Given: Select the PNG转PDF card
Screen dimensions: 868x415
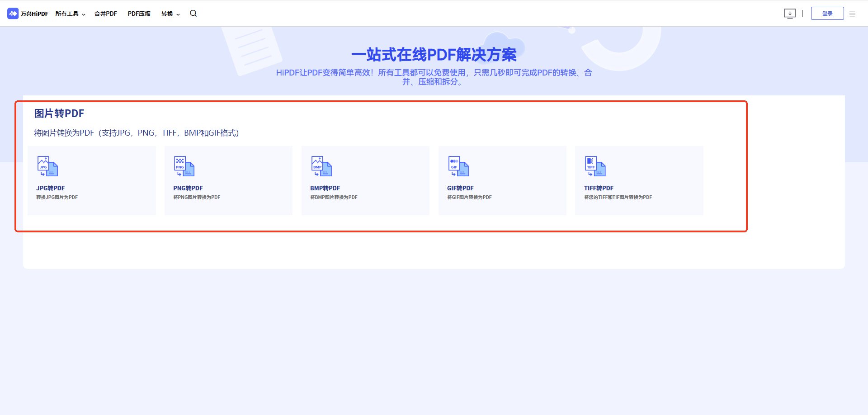Looking at the screenshot, I should point(228,180).
